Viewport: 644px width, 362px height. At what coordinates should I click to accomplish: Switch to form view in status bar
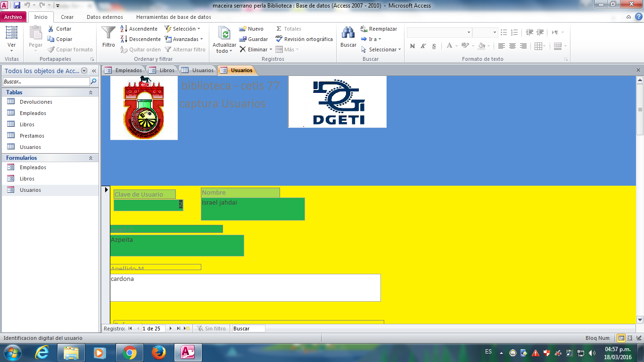tap(621, 338)
